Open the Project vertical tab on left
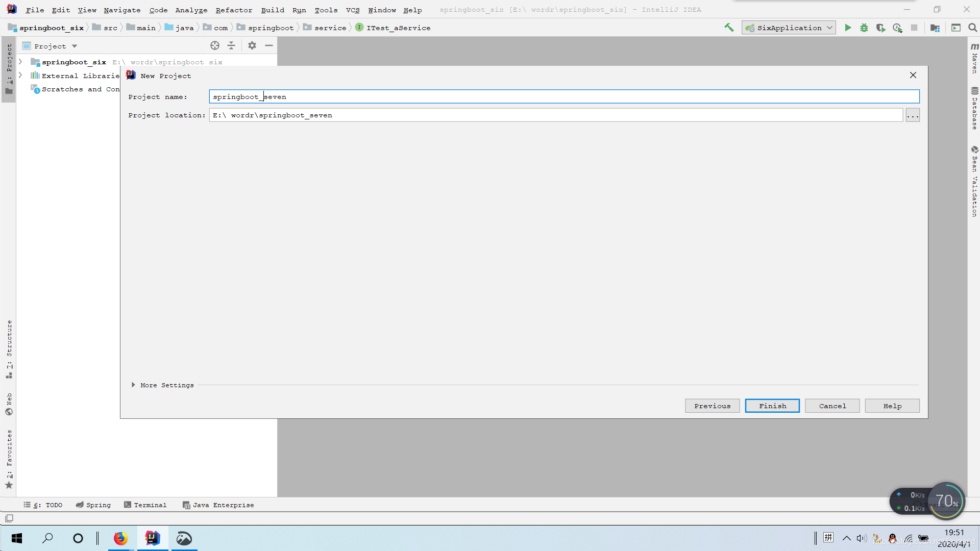Screen dimensions: 980x551 tap(9, 69)
